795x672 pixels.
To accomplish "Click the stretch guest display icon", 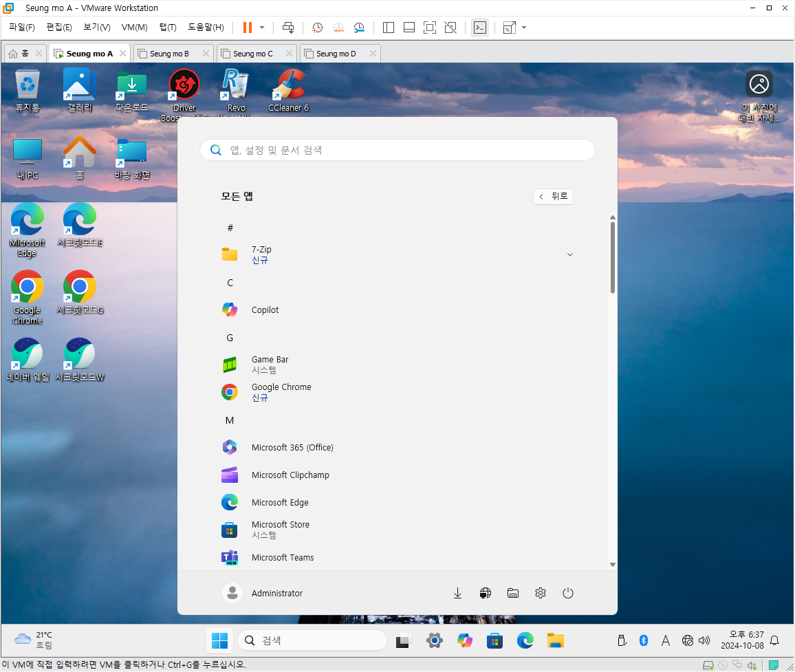I will 509,28.
